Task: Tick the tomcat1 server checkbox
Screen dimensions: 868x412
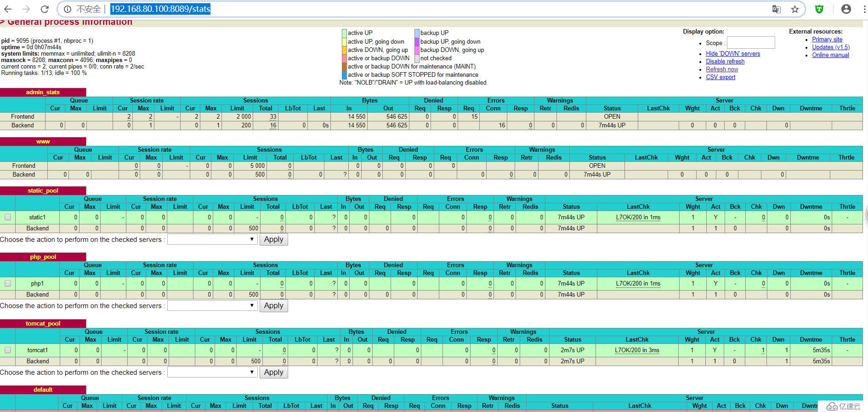Action: [8, 350]
